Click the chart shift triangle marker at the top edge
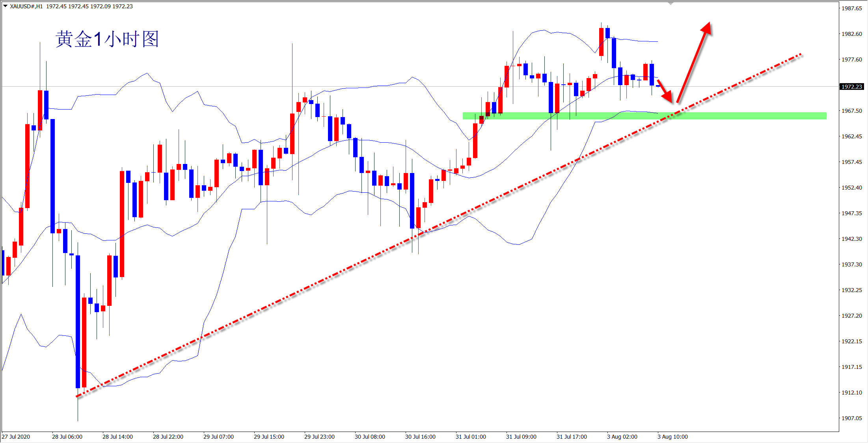 (x=671, y=3)
